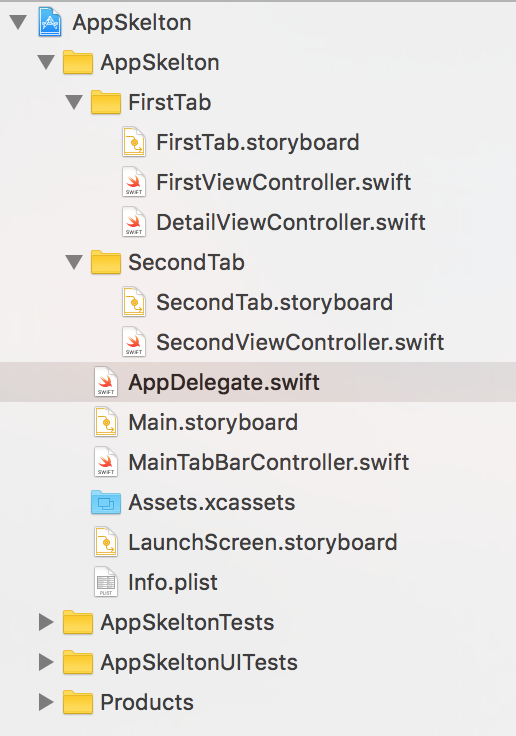This screenshot has height=736, width=516.
Task: Select the yellow AppSkelton group folder
Action: point(77,62)
